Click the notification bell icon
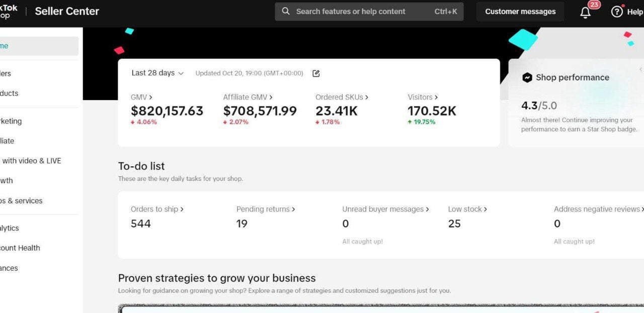 click(x=585, y=13)
